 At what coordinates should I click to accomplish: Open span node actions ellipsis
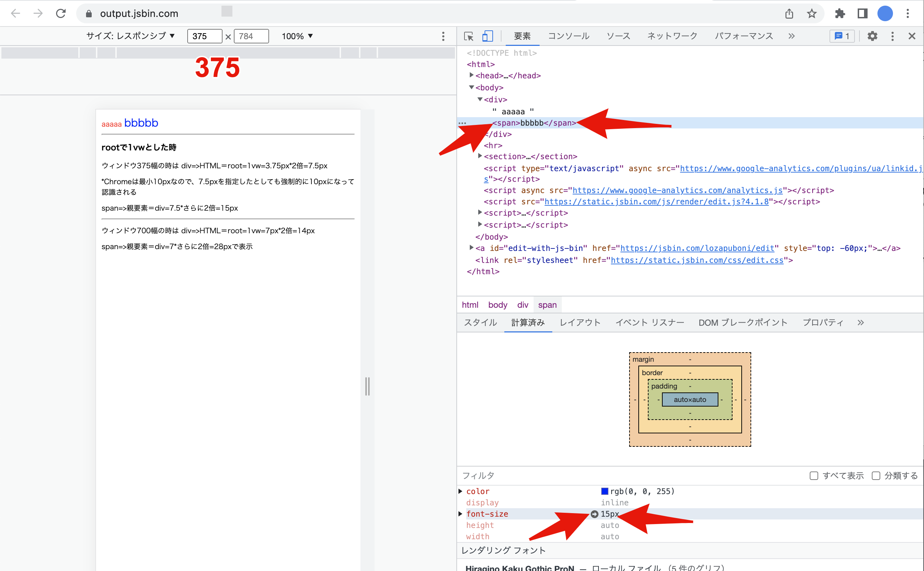click(x=462, y=123)
